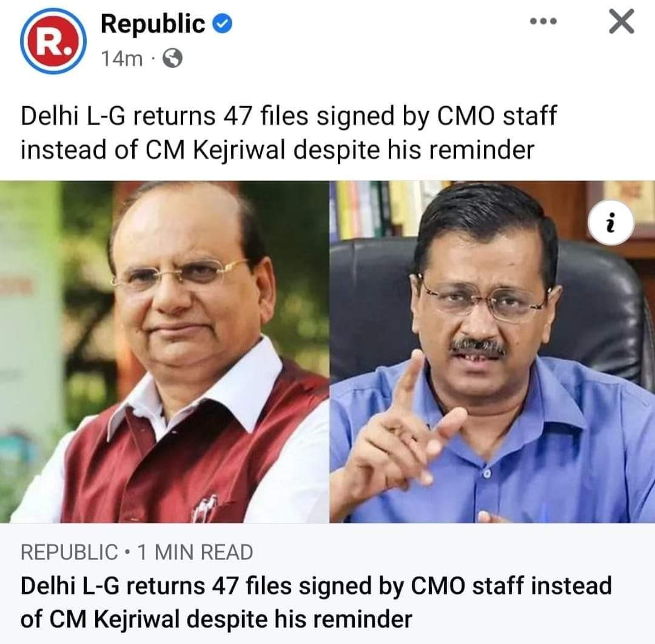
Task: Click the 1 MIN READ label
Action: tap(195, 552)
